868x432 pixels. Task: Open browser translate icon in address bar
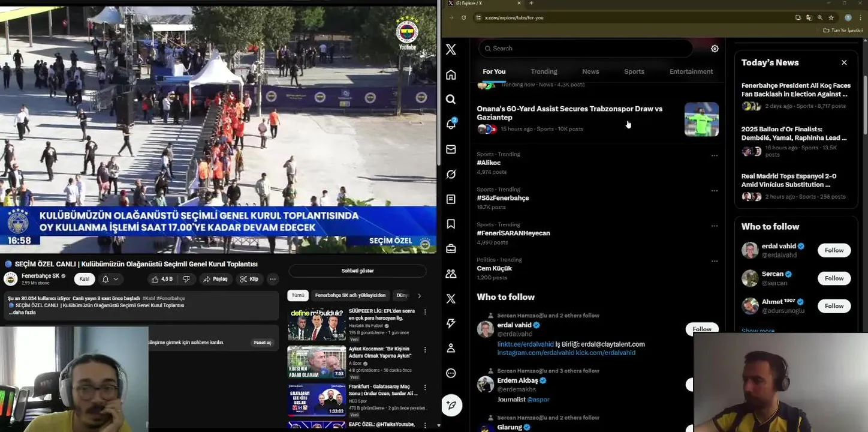809,17
